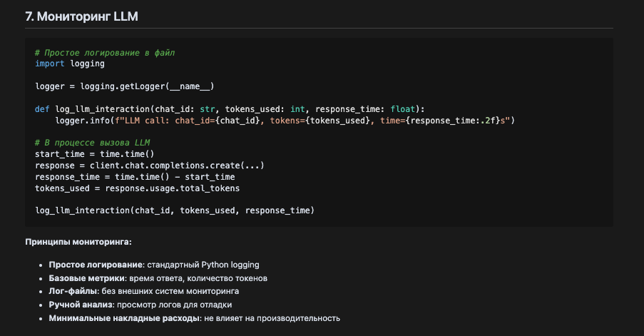
Task: Click the comment "# Простое логирование в файл"
Action: [105, 53]
